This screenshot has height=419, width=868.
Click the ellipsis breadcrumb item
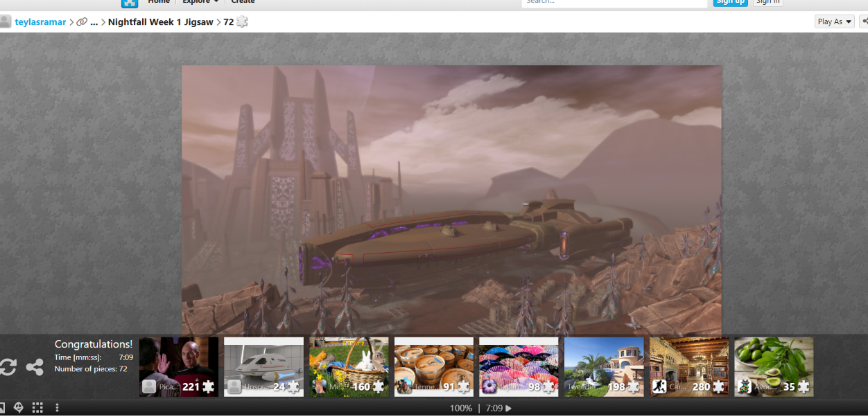coord(94,21)
